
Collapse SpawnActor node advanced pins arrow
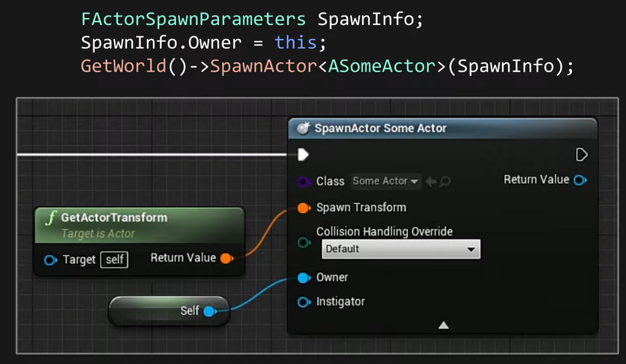tap(444, 325)
